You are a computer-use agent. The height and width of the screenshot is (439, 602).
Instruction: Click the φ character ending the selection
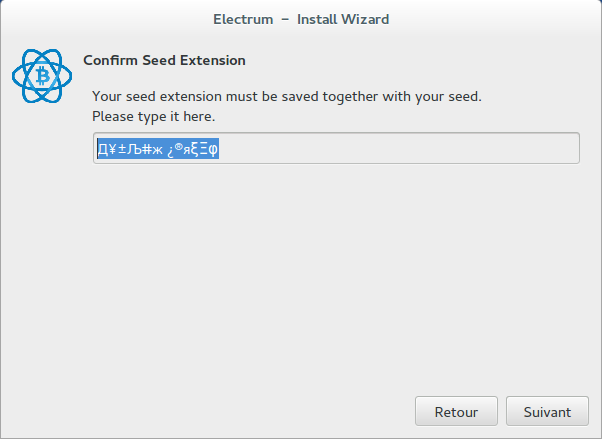point(213,149)
